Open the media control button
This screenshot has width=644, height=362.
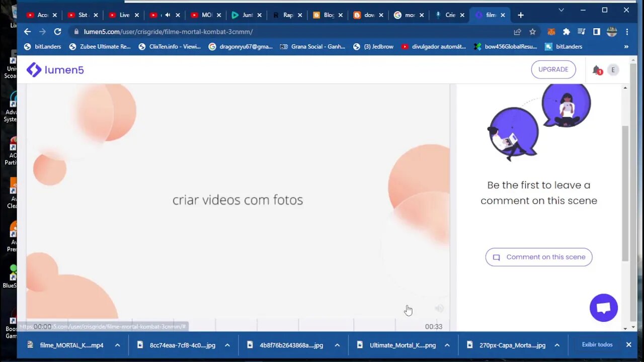point(582,32)
